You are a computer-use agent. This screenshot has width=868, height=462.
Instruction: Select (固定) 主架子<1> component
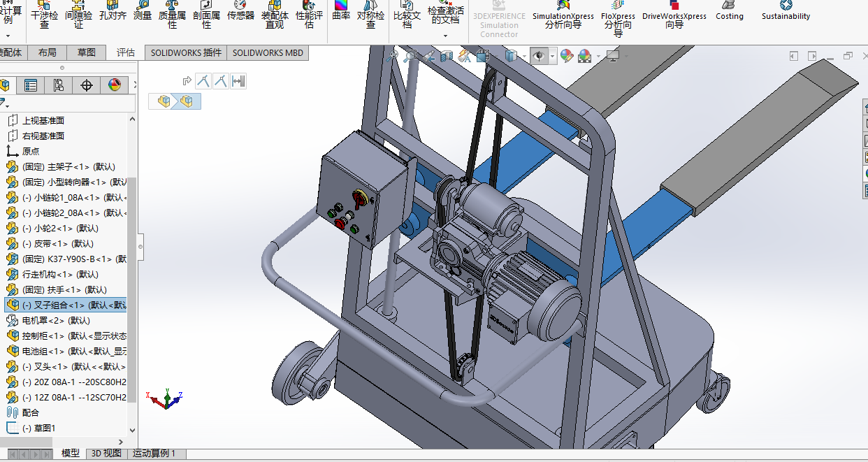click(68, 166)
